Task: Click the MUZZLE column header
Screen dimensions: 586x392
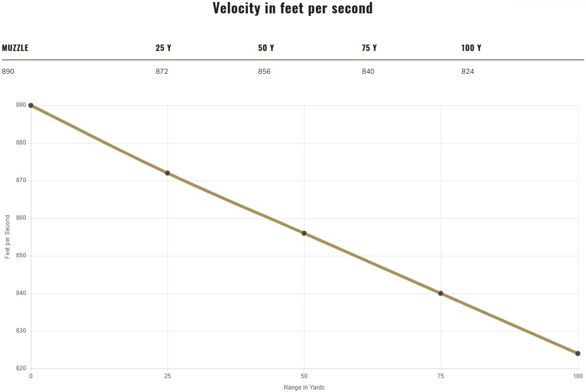Action: (15, 48)
